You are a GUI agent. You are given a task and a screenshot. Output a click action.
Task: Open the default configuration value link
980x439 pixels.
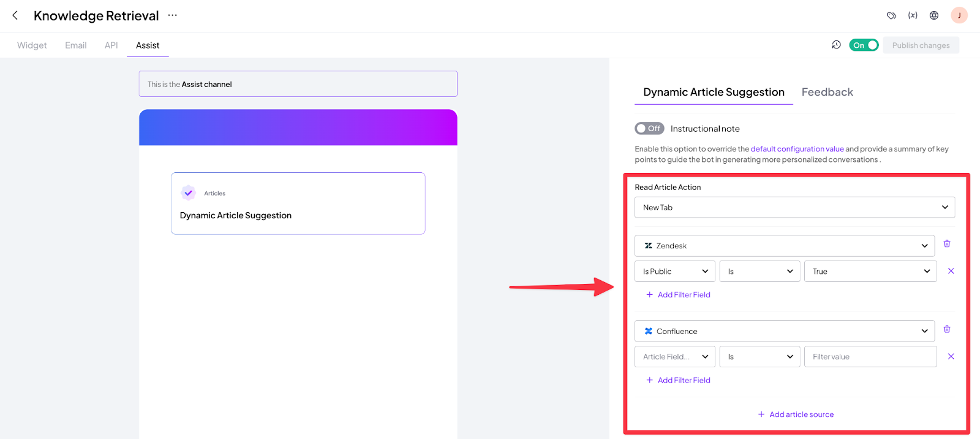(797, 149)
